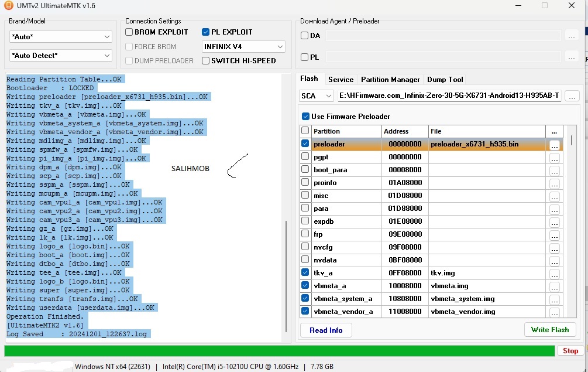Screen dimensions: 588x372
Task: Switch to the Flash tab
Action: 309,79
